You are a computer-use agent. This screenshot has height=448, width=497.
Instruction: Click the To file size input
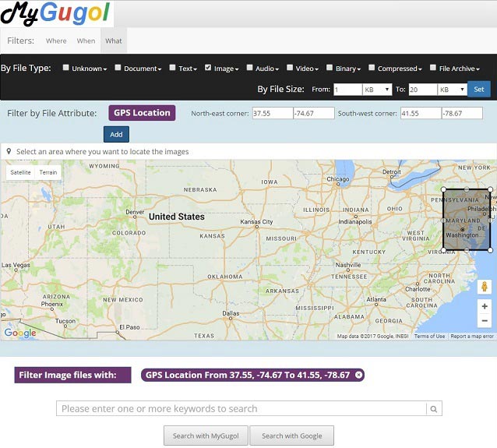tap(423, 90)
